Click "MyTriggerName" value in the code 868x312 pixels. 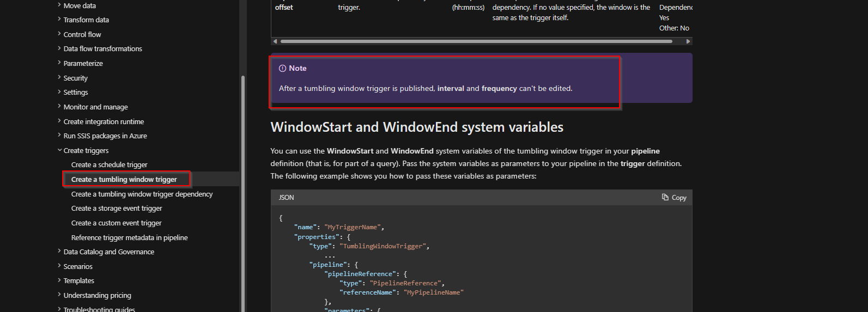point(353,227)
